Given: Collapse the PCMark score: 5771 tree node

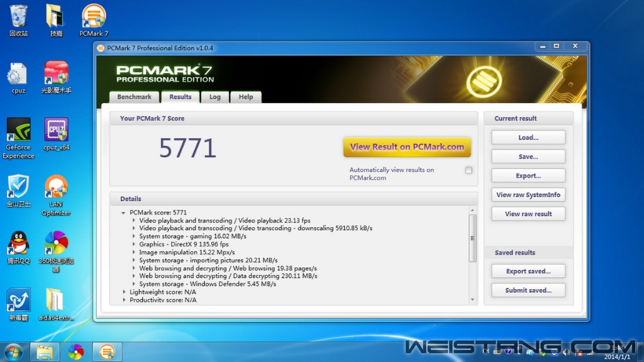Looking at the screenshot, I should coord(123,212).
